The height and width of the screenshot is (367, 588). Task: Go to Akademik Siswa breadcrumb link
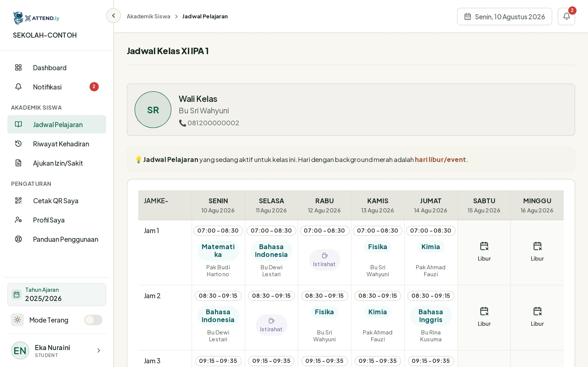tap(148, 17)
